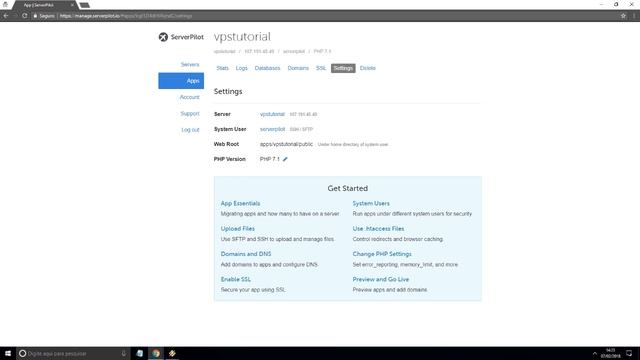Open vpstutorial server link

tap(272, 114)
